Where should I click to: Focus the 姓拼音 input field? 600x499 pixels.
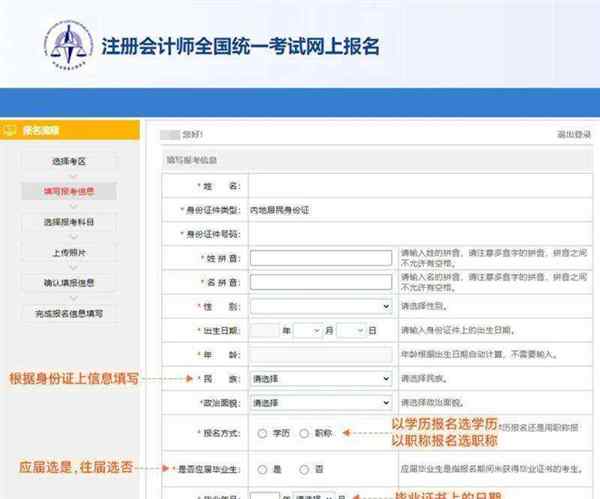[x=321, y=258]
